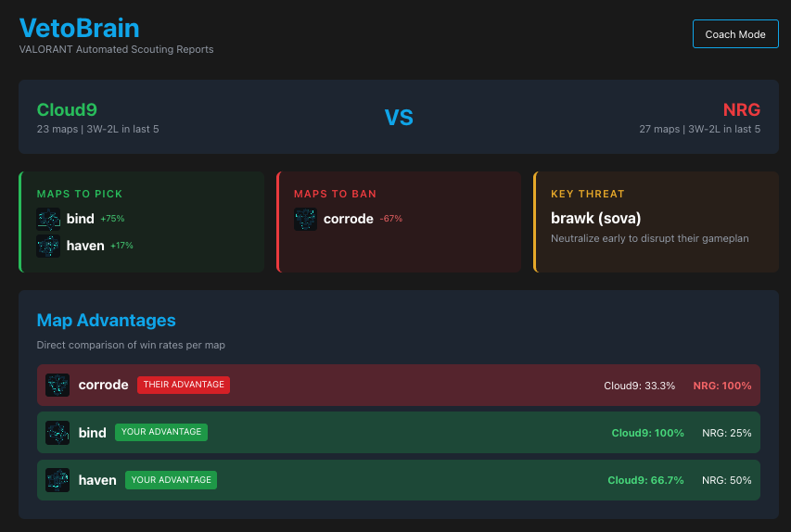Click the bind map icon in Map Advantages
This screenshot has width=791, height=532.
coord(57,433)
